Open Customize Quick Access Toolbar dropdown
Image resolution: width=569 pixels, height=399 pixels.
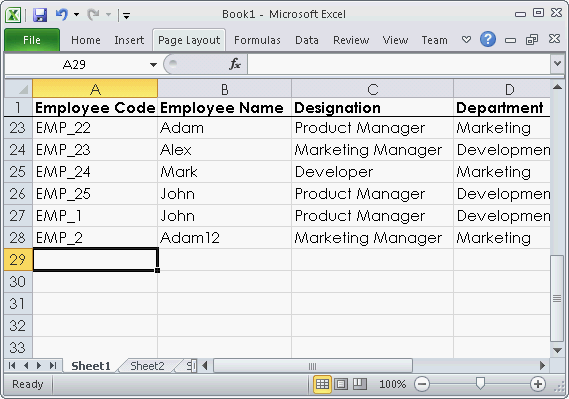[x=126, y=16]
